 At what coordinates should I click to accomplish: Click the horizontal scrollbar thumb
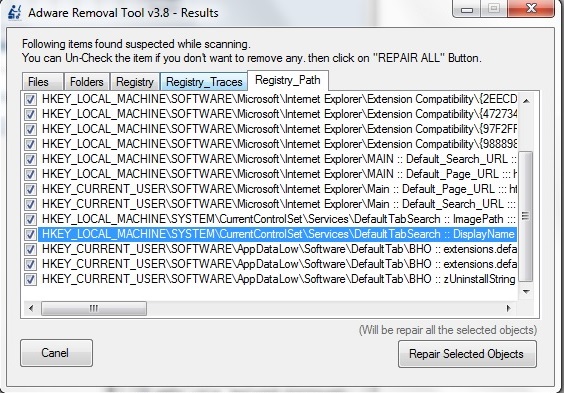coord(94,309)
